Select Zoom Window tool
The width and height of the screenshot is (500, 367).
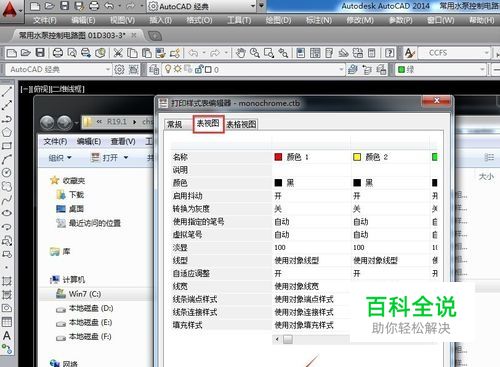(x=269, y=53)
